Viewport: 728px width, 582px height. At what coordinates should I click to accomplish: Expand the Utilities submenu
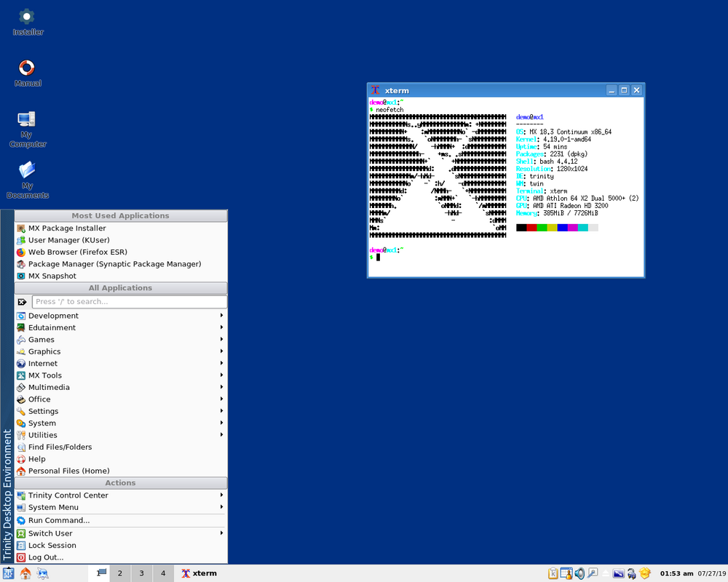coord(121,435)
